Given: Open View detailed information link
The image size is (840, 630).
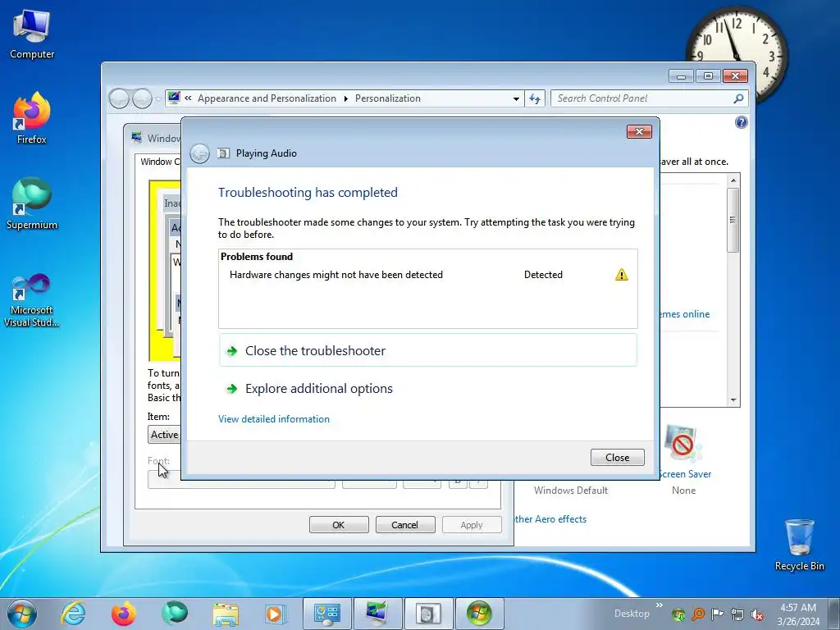Looking at the screenshot, I should pos(274,419).
